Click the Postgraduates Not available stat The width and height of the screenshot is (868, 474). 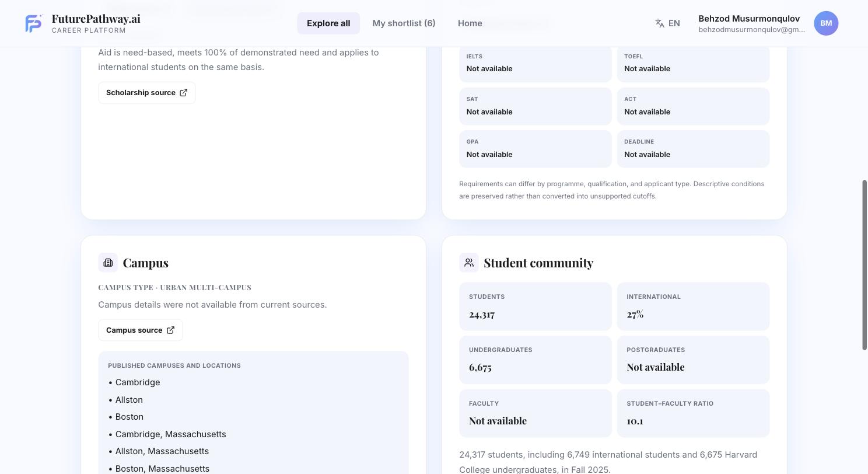693,360
